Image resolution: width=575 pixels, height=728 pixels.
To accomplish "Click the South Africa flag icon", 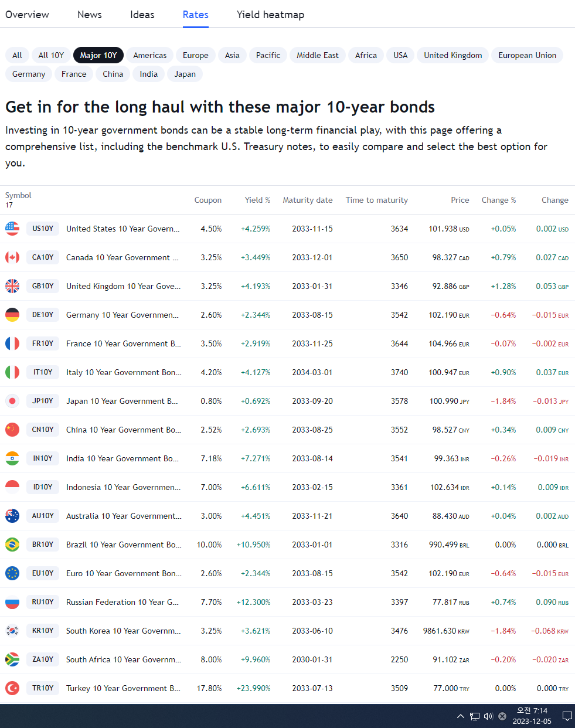I will pos(12,659).
